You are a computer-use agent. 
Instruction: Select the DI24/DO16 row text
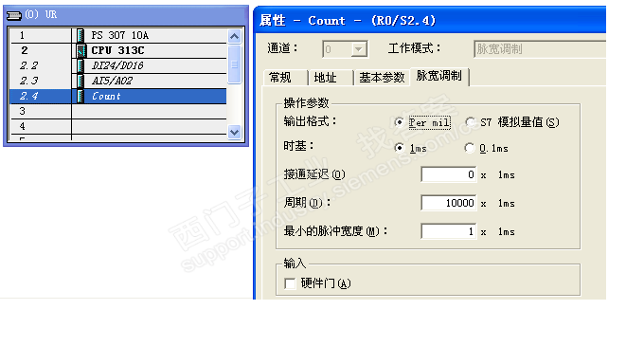click(x=117, y=65)
